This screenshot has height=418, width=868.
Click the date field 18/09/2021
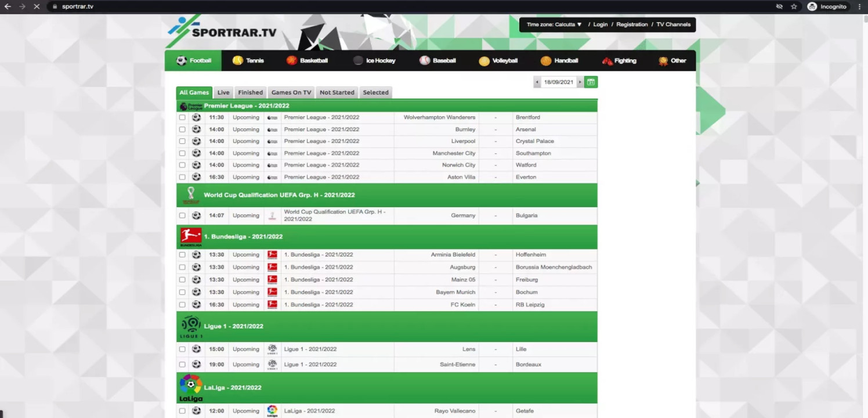pyautogui.click(x=558, y=82)
